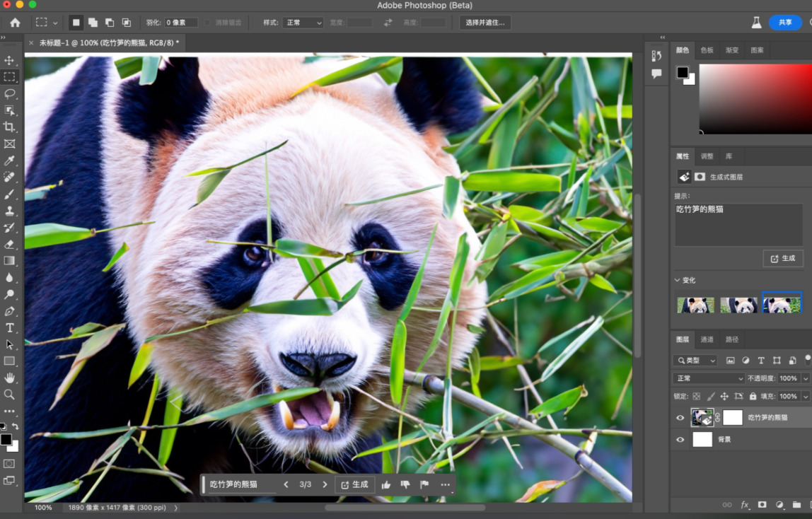Open the layer blend mode 正常 dropdown
The height and width of the screenshot is (519, 812).
[708, 378]
